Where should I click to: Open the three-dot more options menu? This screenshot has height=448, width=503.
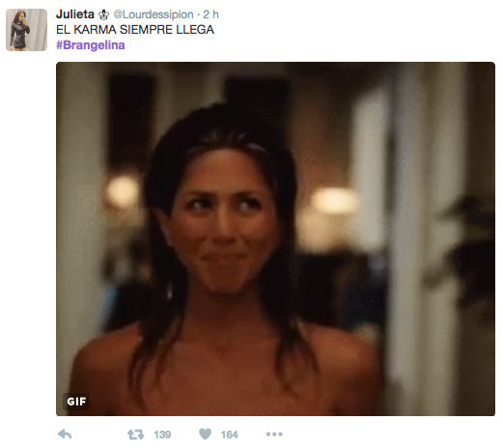(274, 434)
